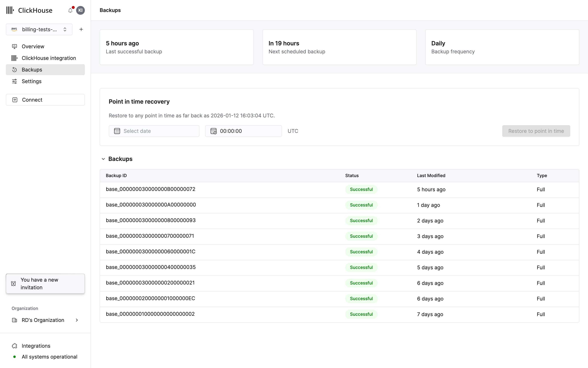Click Restore to point in time
The width and height of the screenshot is (588, 368).
click(x=536, y=131)
